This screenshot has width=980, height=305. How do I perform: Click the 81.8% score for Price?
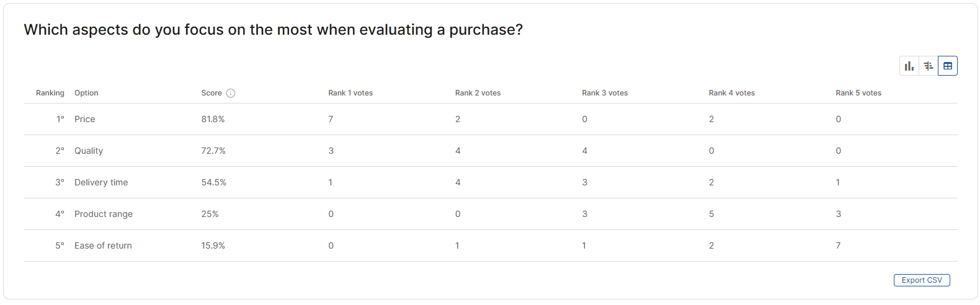(213, 119)
